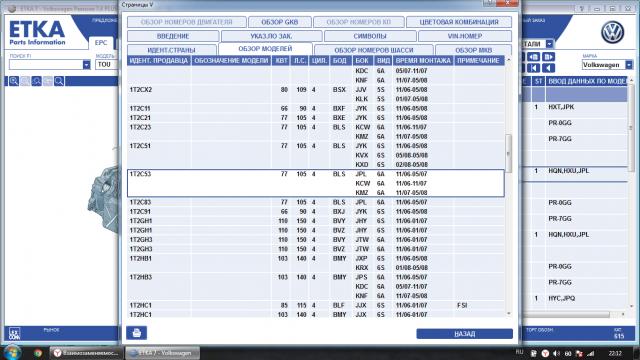Click the single left arrow back icon
The width and height of the screenshot is (640, 360).
[x=548, y=68]
